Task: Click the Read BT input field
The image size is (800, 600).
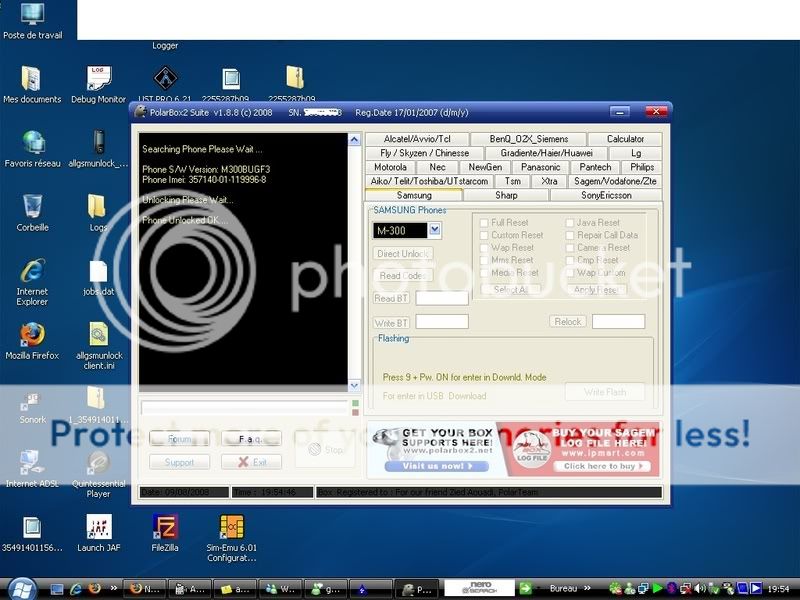Action: [442, 298]
